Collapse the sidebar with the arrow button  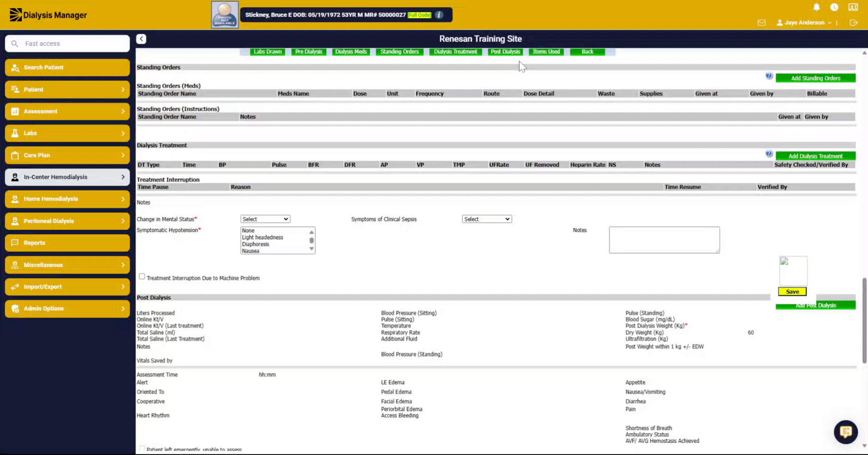coord(141,39)
